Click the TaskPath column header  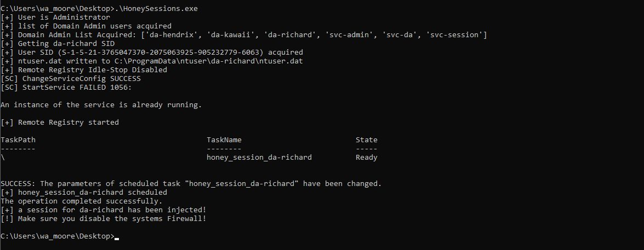click(x=18, y=139)
